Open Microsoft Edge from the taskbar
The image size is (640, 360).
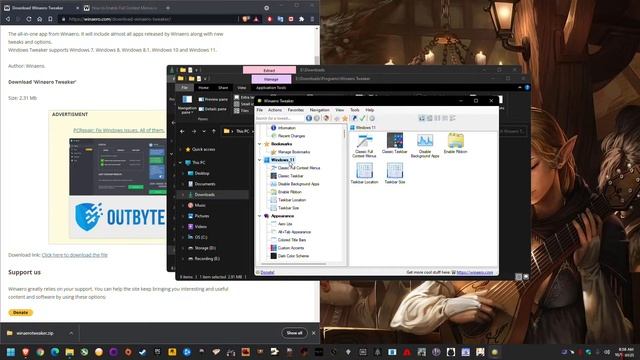(55, 352)
